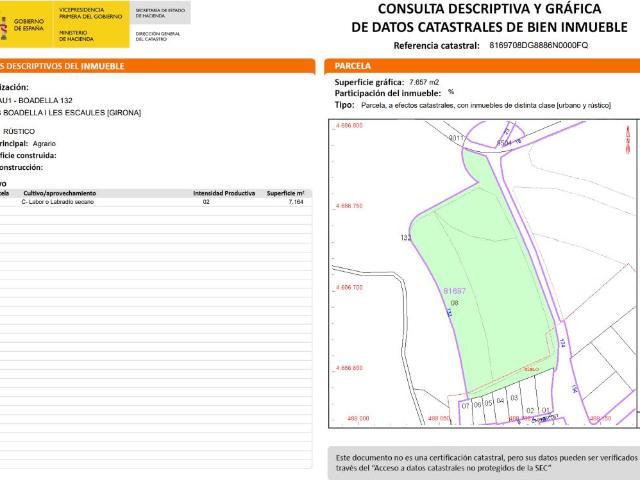The image size is (640, 480).
Task: Click the Cultivo/aprovechamiento column header
Action: point(59,192)
